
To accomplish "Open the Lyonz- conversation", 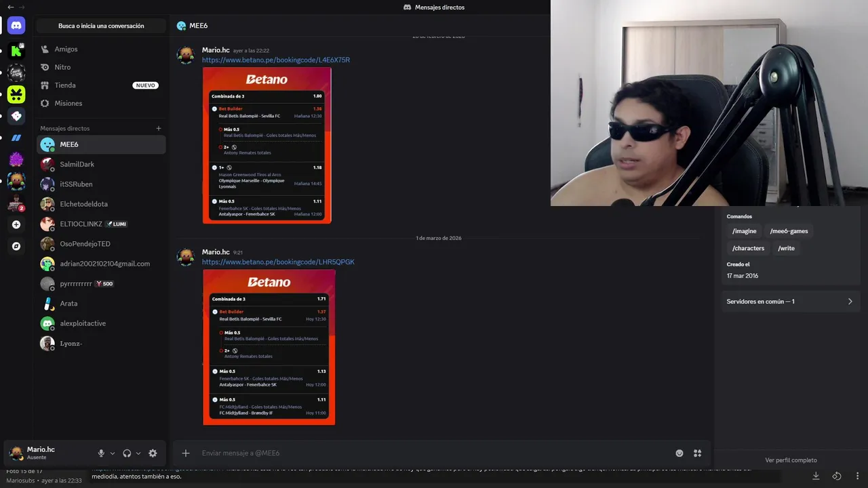I will click(100, 343).
